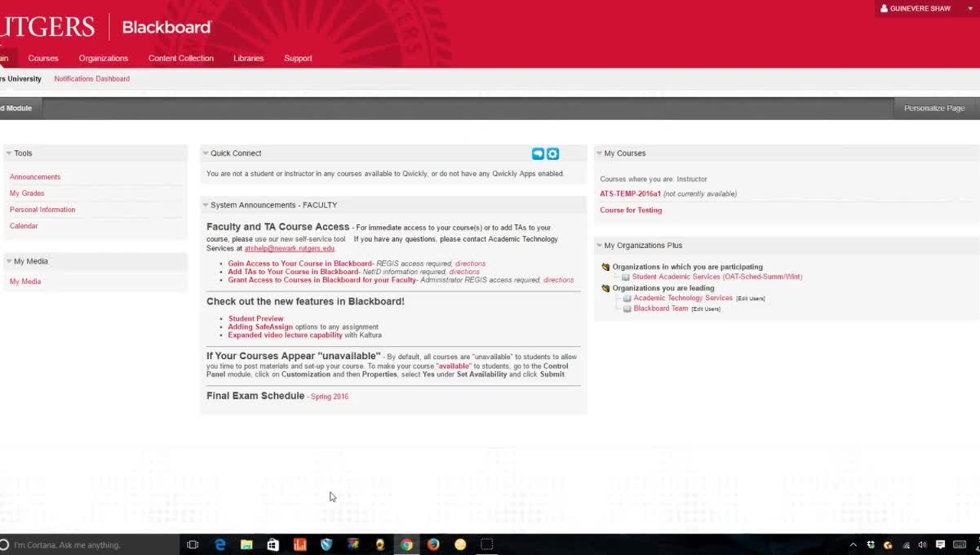Image resolution: width=980 pixels, height=555 pixels.
Task: Collapse the Tools module
Action: pyautogui.click(x=9, y=153)
